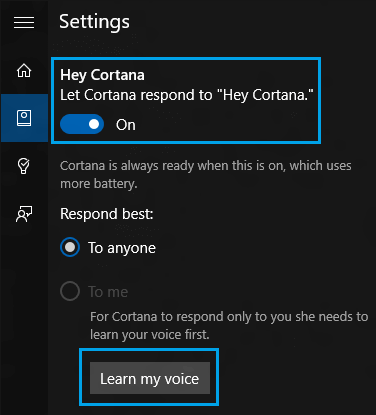This screenshot has height=415, width=376.
Task: Click the battery usage note text
Action: pyautogui.click(x=206, y=174)
